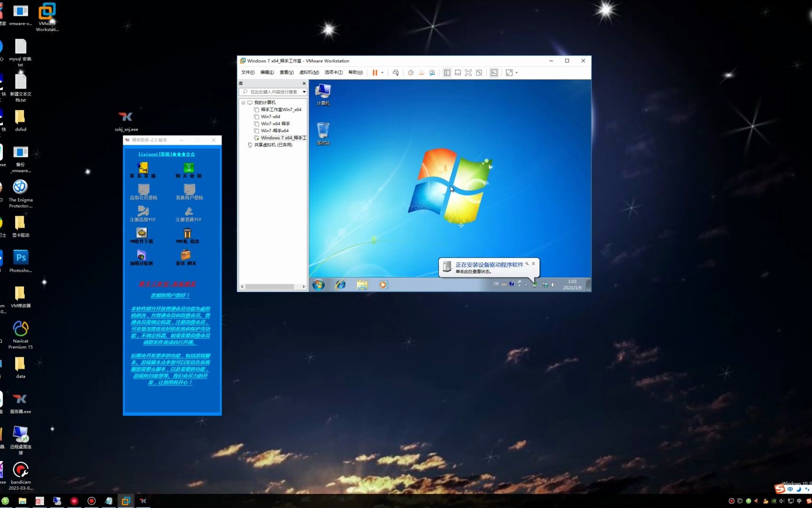This screenshot has width=812, height=508.
Task: Open the guest Windows 7 Start button
Action: (319, 285)
